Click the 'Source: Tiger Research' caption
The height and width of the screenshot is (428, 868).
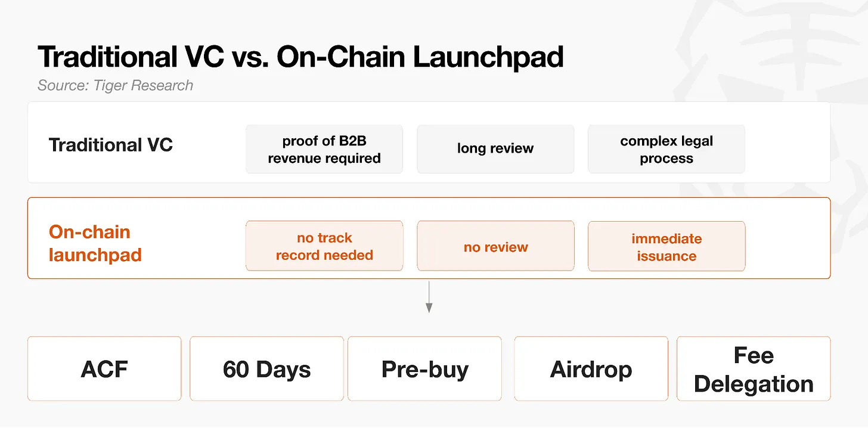tap(115, 85)
